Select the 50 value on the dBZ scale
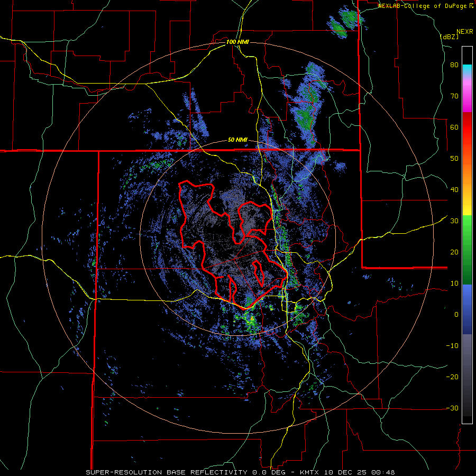476x476 pixels. point(454,159)
